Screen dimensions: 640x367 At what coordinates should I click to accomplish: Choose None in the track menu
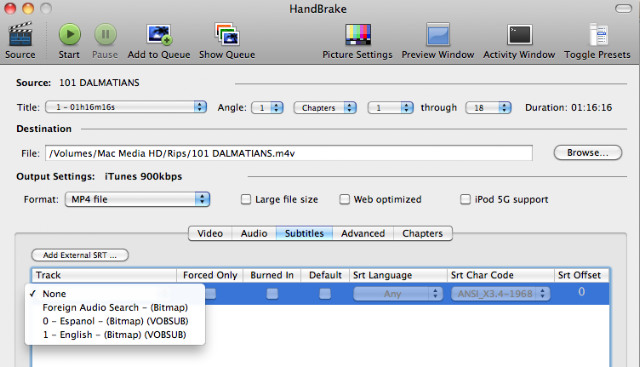[x=115, y=294]
